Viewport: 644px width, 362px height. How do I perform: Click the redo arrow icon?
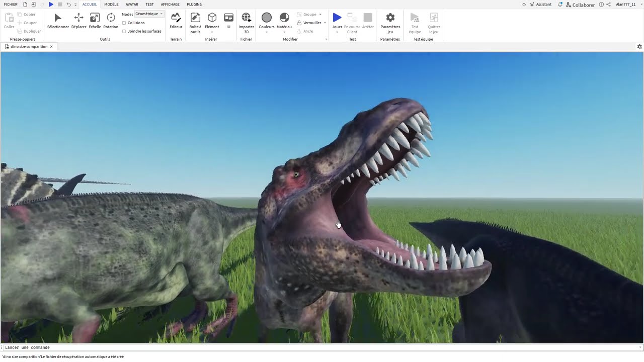[x=42, y=5]
